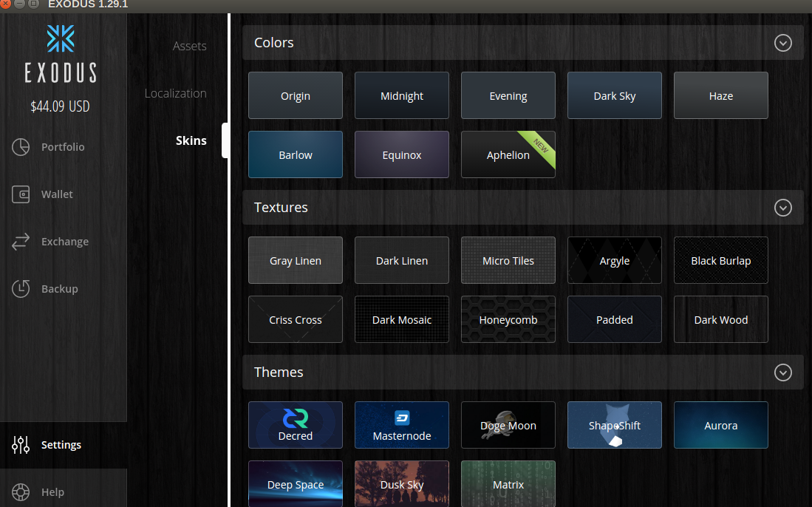
Task: Pick the Matrix theme
Action: coord(508,483)
